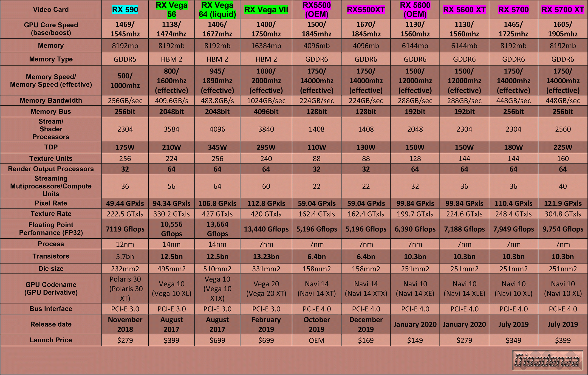This screenshot has width=588, height=375.
Task: Select the TDP row label
Action: (x=51, y=147)
